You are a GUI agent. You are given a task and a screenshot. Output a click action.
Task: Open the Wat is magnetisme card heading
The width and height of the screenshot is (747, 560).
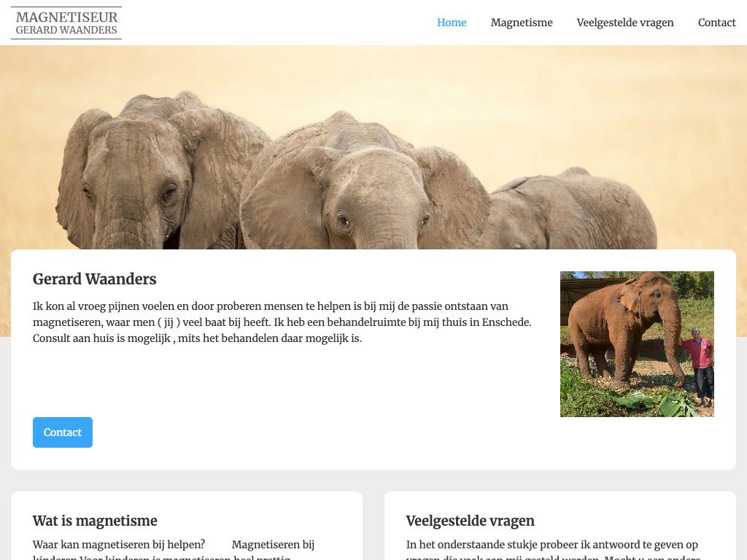click(x=95, y=521)
